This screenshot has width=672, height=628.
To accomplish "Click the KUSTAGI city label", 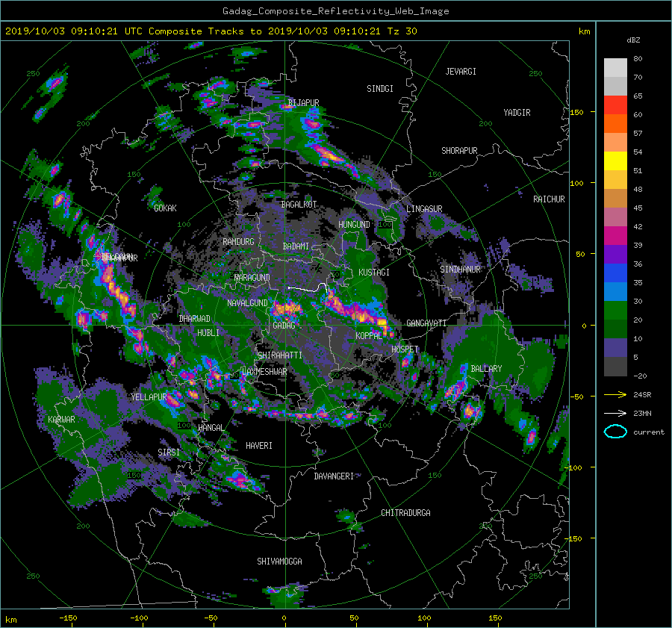I will coord(374,273).
